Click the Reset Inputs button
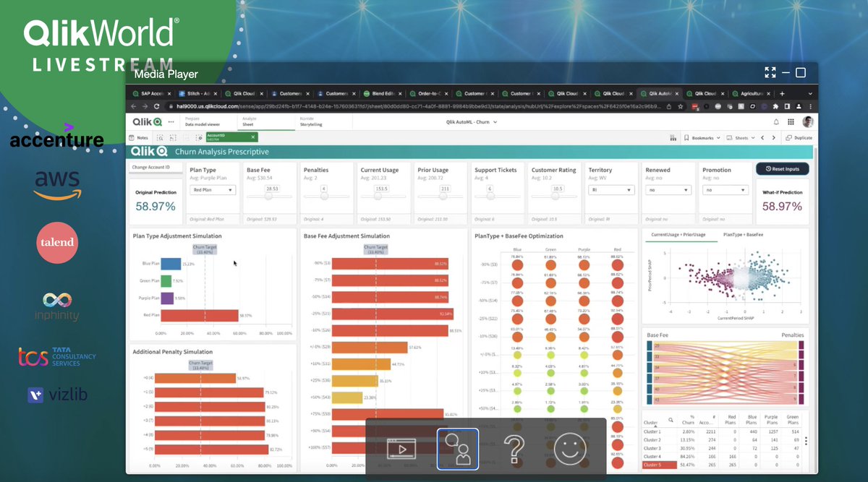The height and width of the screenshot is (482, 868). pos(782,168)
